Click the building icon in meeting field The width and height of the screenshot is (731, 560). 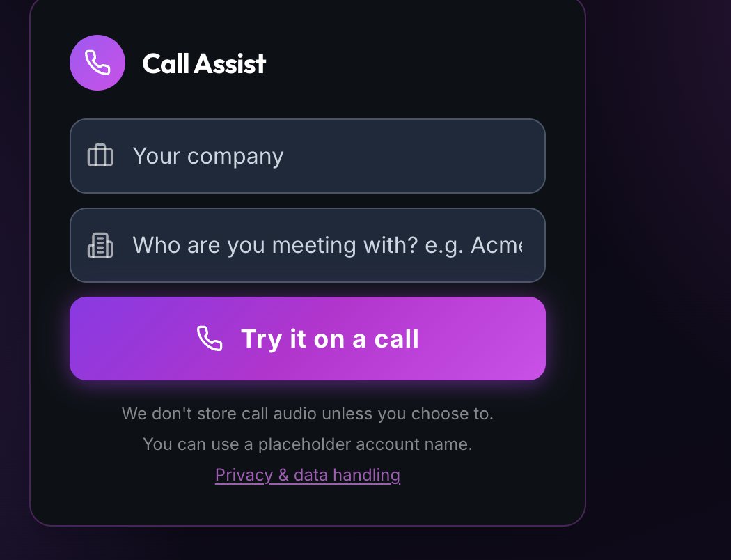(x=100, y=245)
